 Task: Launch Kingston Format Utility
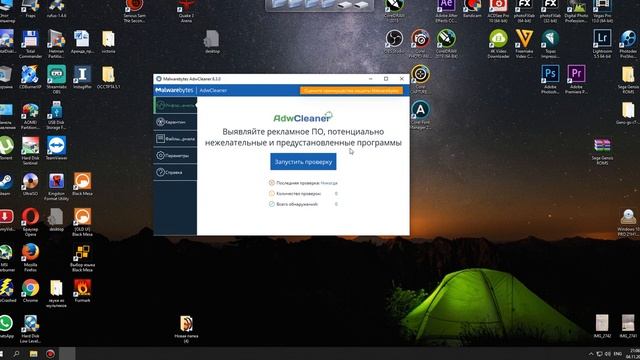point(56,187)
